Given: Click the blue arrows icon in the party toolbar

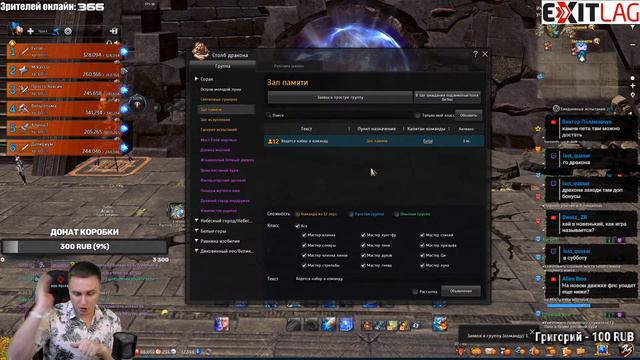Looking at the screenshot, I should pyautogui.click(x=56, y=31).
